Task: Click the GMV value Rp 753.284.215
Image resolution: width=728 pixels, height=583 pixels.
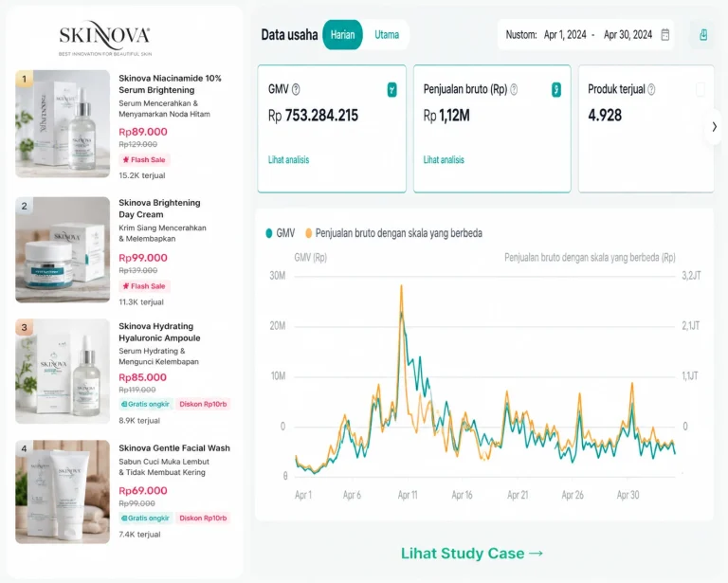Action: [313, 116]
